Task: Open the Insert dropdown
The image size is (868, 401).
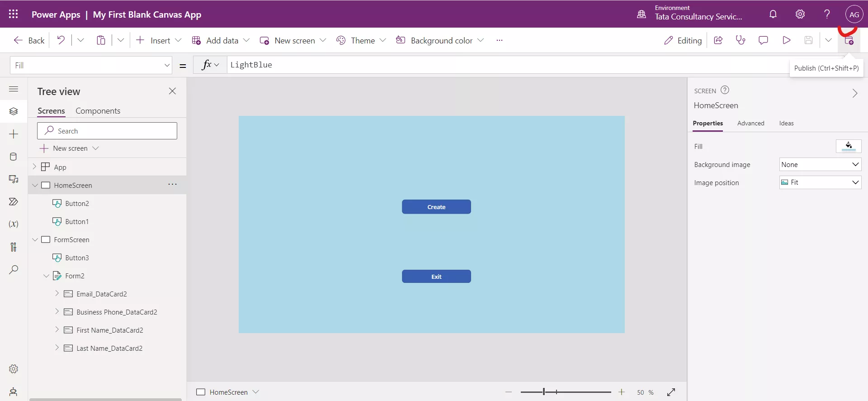Action: tap(178, 40)
